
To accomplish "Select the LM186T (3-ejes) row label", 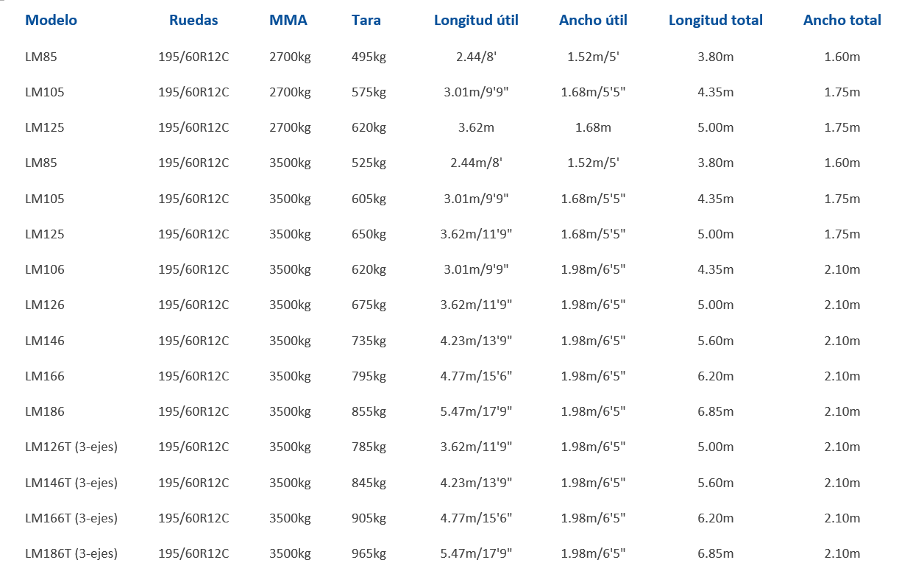I will coord(71,554).
